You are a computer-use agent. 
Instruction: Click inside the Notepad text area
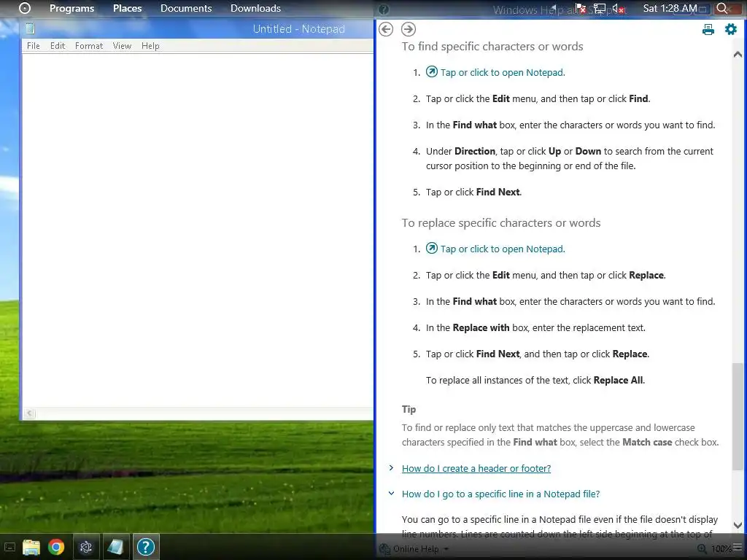click(x=198, y=230)
